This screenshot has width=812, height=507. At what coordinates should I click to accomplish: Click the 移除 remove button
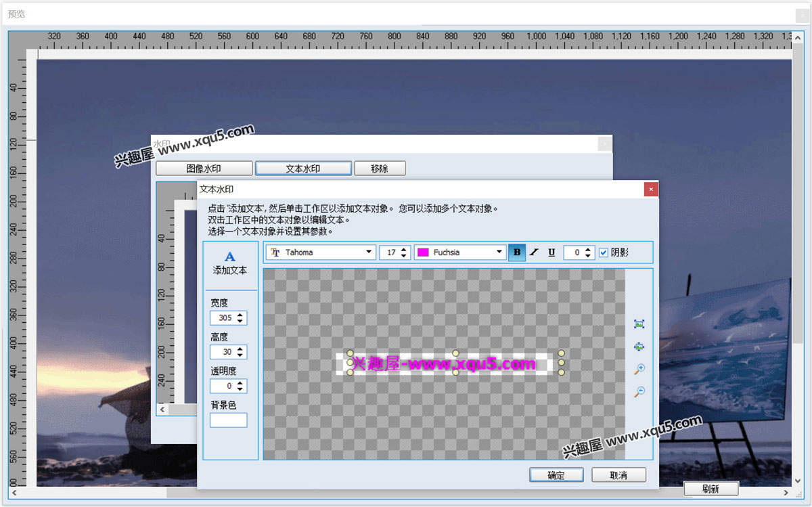coord(380,169)
